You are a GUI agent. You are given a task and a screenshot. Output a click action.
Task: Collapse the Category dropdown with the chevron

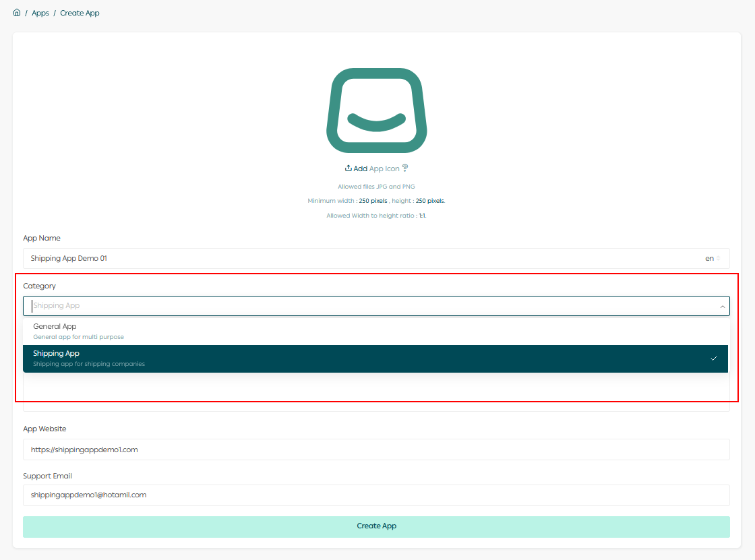coord(722,306)
